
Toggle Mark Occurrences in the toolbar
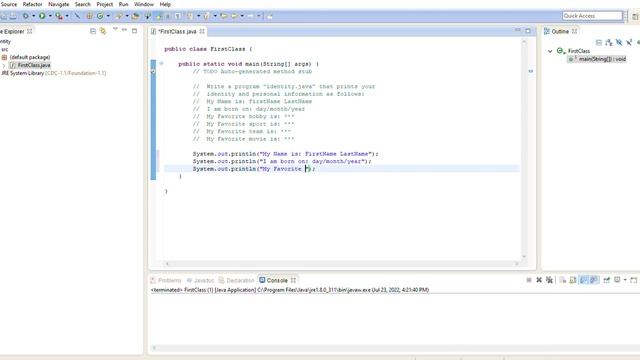158,16
